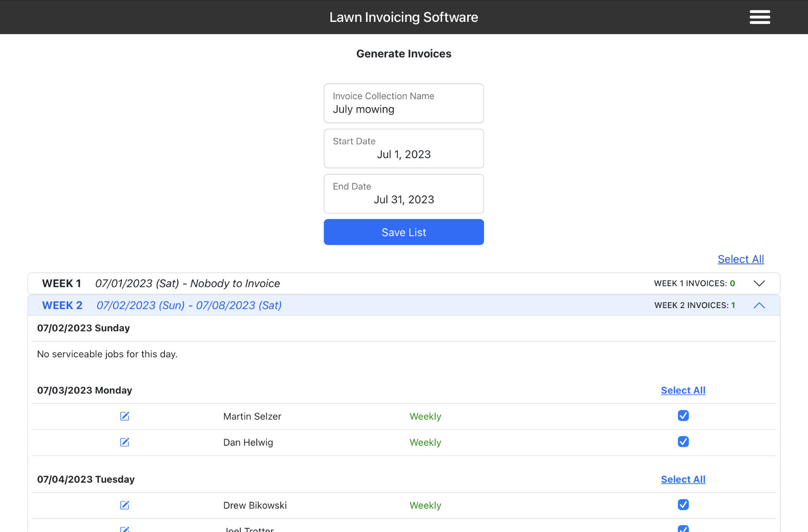Toggle Joel Trotter's invoice checkbox

tap(683, 529)
